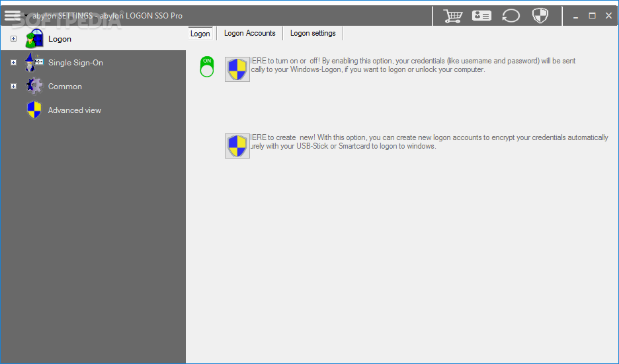Open the ID card registration icon
Image resolution: width=619 pixels, height=364 pixels.
pyautogui.click(x=481, y=16)
